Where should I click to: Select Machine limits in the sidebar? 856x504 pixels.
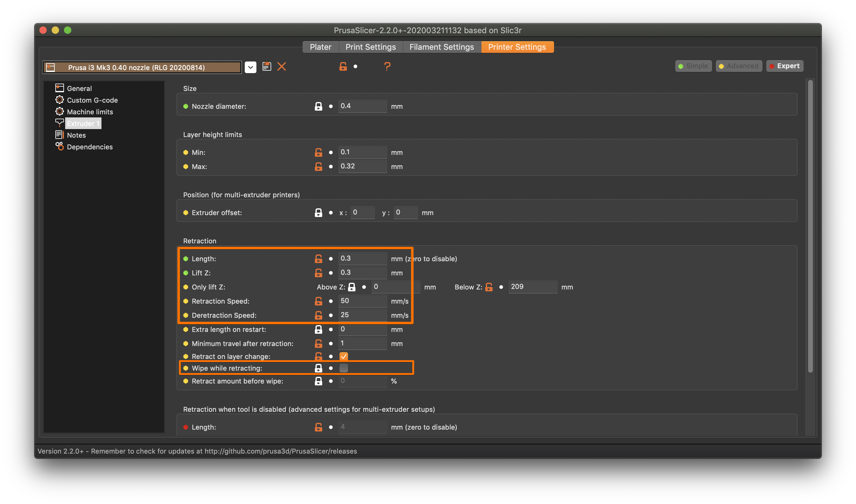(90, 112)
